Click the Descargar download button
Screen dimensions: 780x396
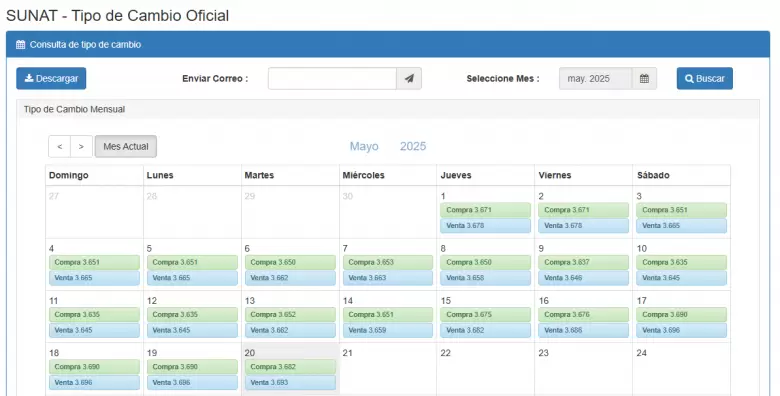pyautogui.click(x=51, y=79)
